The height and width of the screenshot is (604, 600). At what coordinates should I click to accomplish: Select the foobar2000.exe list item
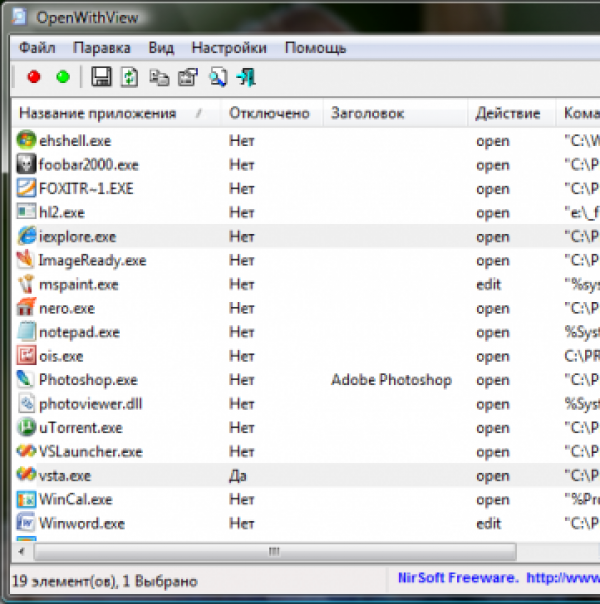point(88,165)
